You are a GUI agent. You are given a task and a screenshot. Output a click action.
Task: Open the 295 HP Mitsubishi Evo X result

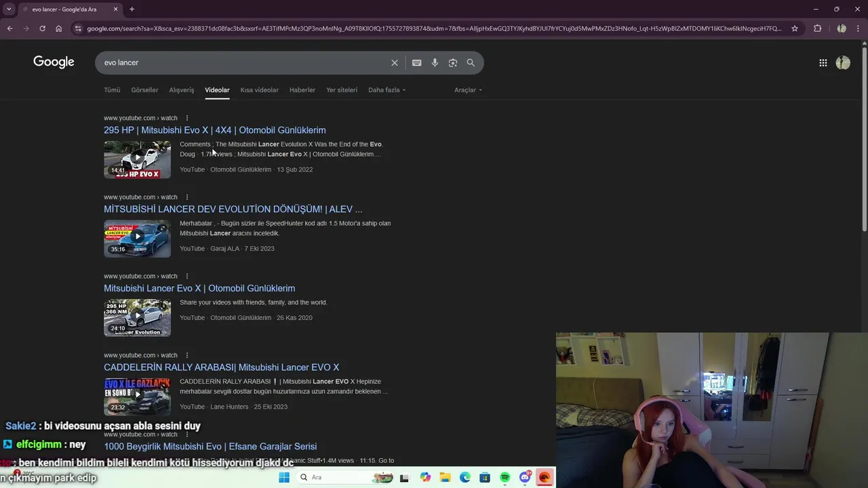(214, 130)
